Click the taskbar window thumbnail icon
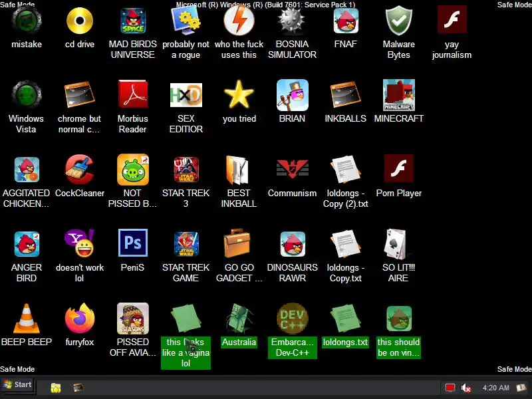The height and width of the screenshot is (399, 532). (x=78, y=388)
